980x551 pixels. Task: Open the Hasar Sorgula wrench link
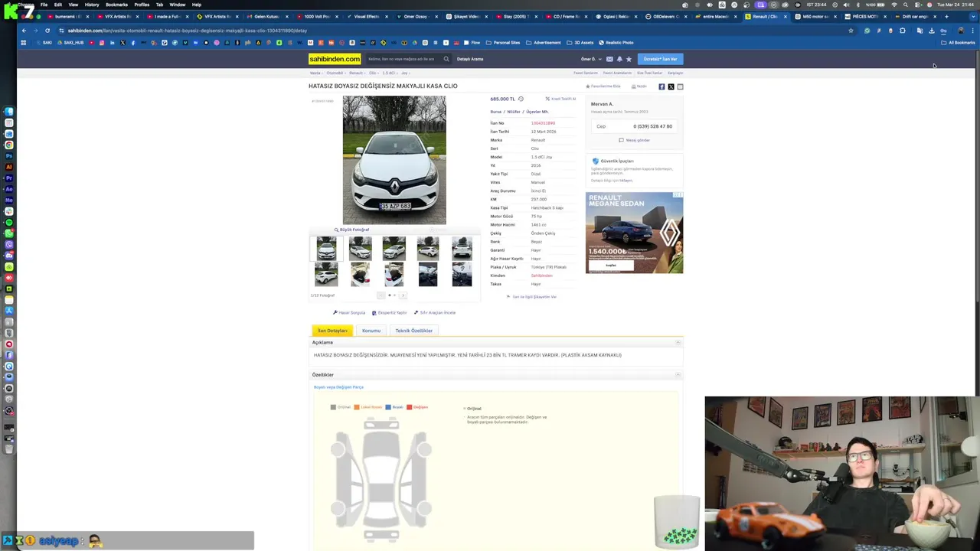pos(349,312)
